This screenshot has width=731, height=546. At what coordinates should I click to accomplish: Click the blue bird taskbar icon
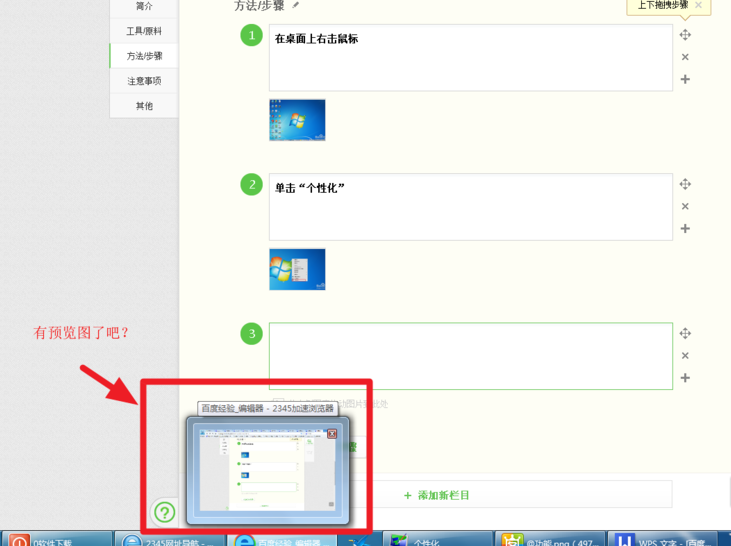click(359, 541)
